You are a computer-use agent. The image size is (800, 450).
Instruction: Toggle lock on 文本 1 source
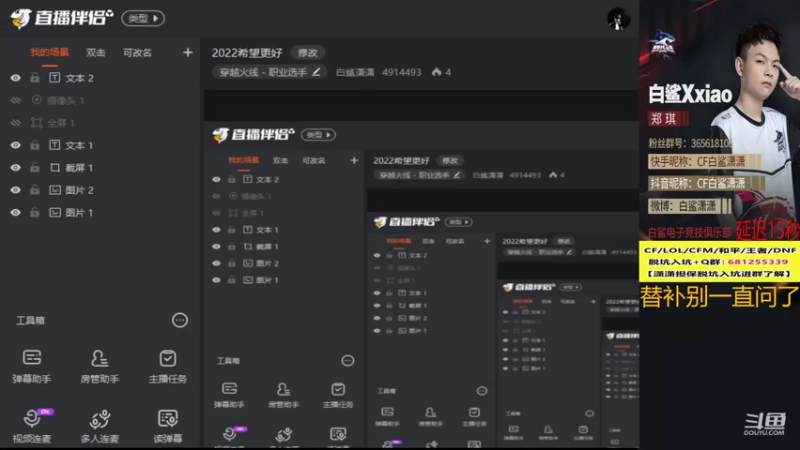(x=35, y=145)
